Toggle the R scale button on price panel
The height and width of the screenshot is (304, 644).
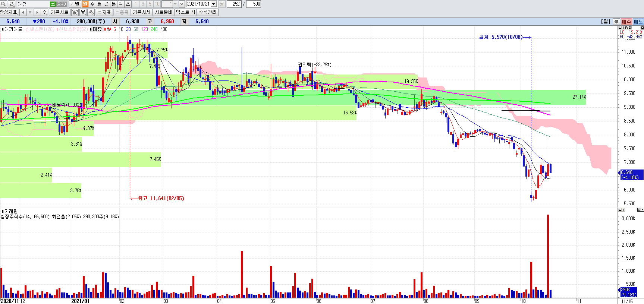[626, 28]
